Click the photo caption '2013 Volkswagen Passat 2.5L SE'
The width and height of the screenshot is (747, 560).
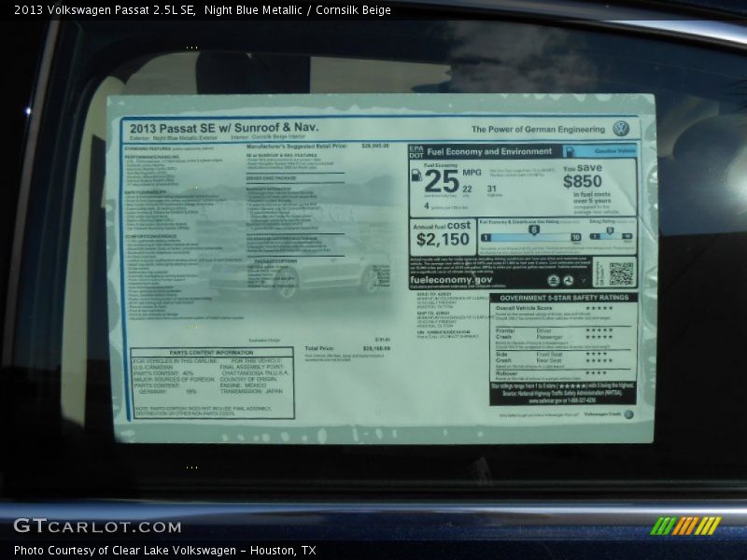(105, 10)
